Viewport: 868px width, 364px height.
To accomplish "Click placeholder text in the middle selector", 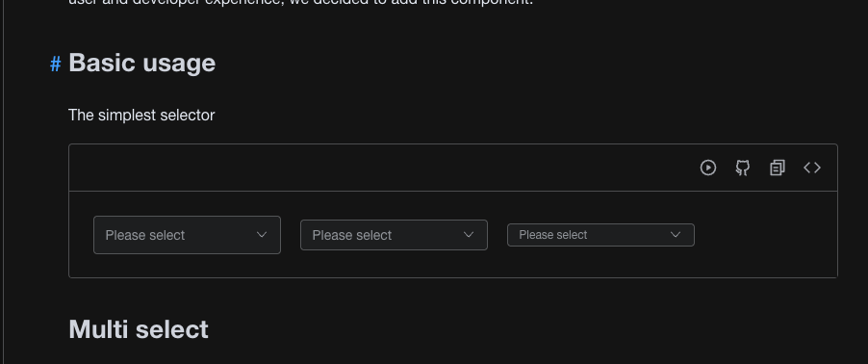I will [x=351, y=235].
